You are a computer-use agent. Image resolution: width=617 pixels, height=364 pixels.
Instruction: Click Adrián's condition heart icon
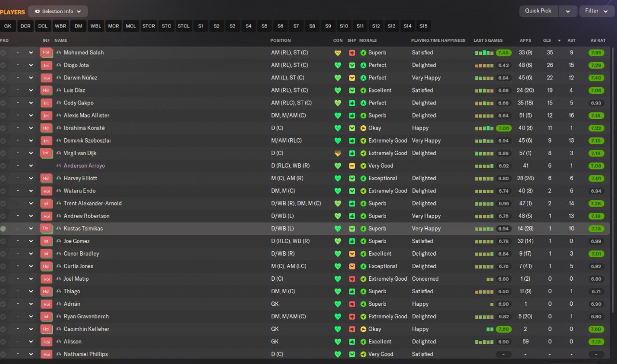pos(337,304)
